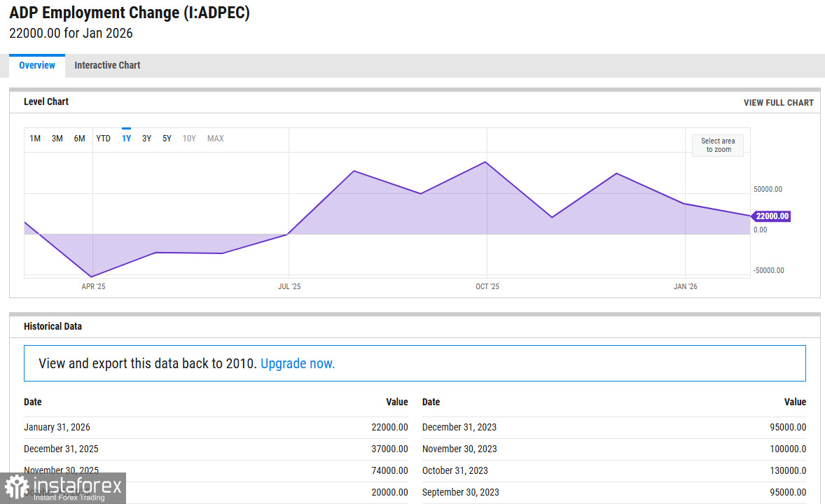The height and width of the screenshot is (504, 825).
Task: Open the Interactive Chart tab
Action: [x=107, y=66]
